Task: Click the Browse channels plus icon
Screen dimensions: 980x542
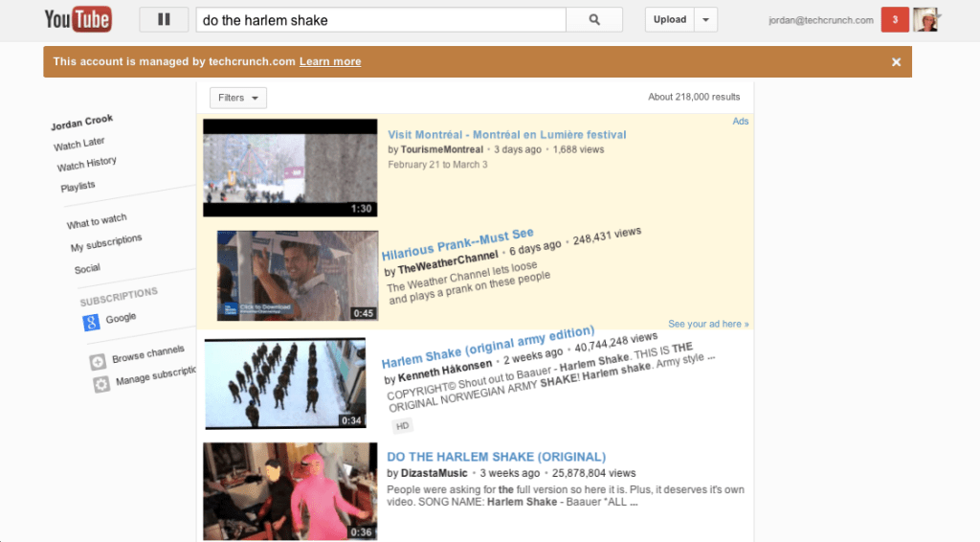Action: pyautogui.click(x=98, y=362)
